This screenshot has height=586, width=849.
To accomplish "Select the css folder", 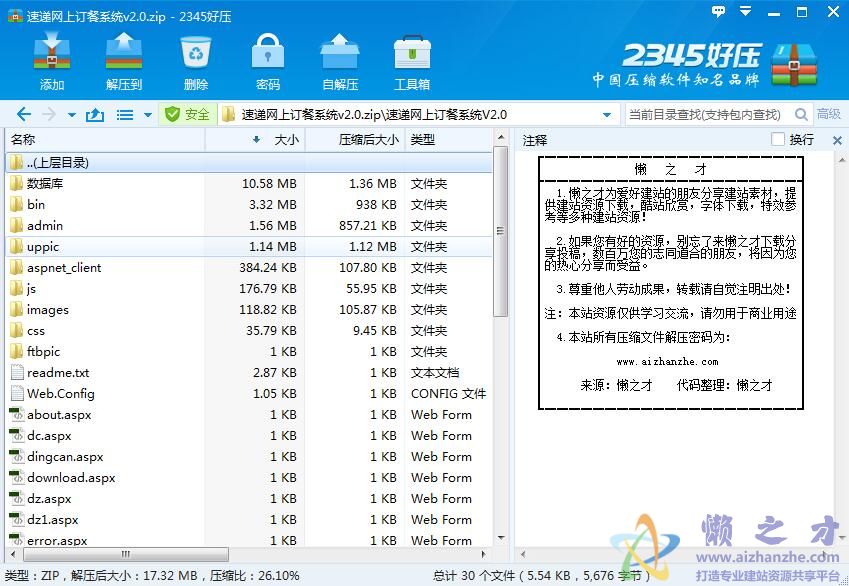I will (x=35, y=331).
